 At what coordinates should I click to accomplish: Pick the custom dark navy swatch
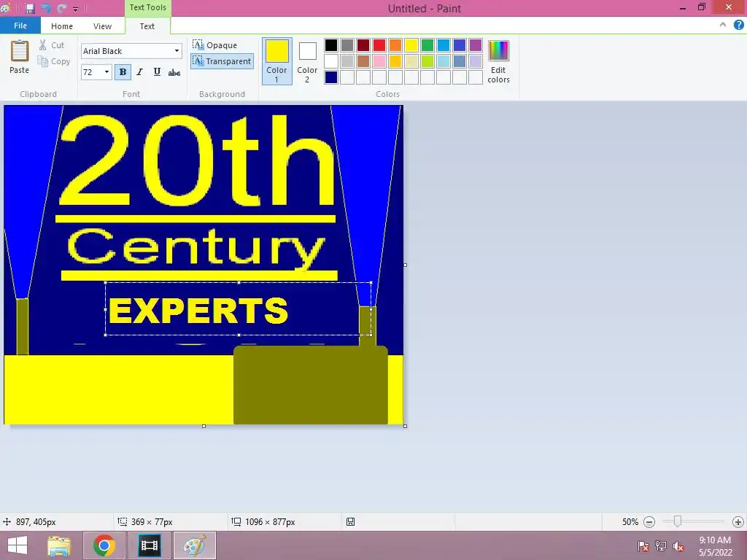(x=331, y=77)
